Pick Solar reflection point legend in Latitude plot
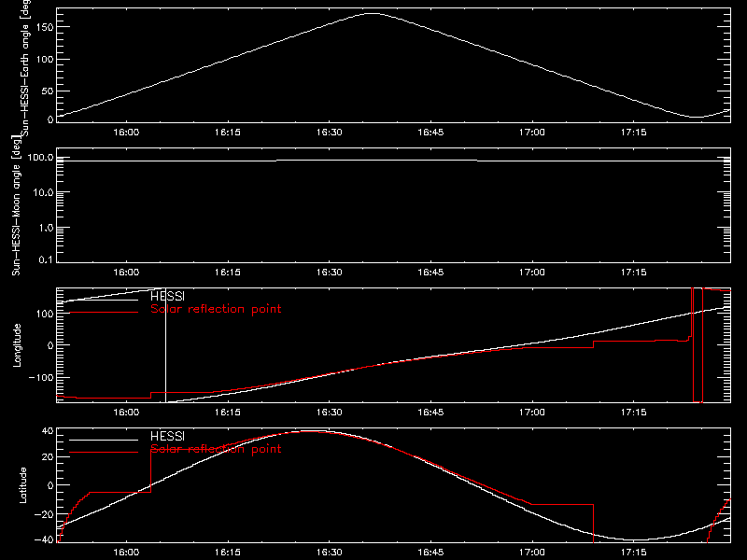The width and height of the screenshot is (747, 560). click(216, 449)
